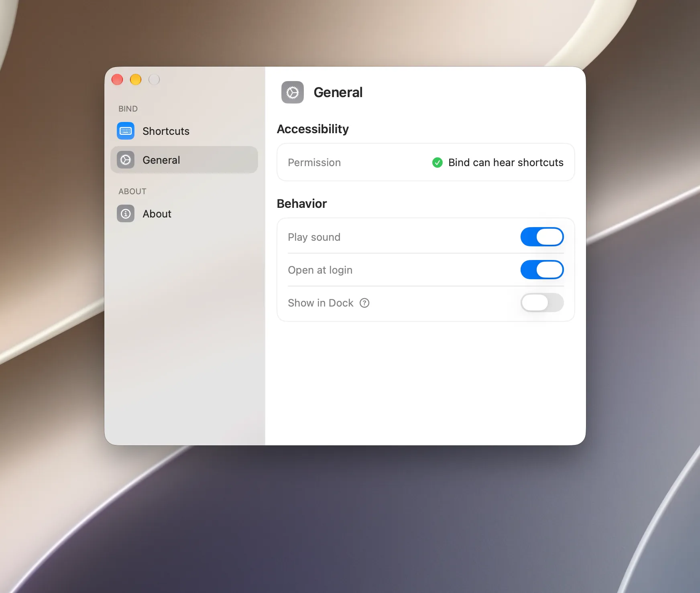Click the keyboard icon beside Shortcuts
Screen dimensions: 700x593
click(x=126, y=131)
